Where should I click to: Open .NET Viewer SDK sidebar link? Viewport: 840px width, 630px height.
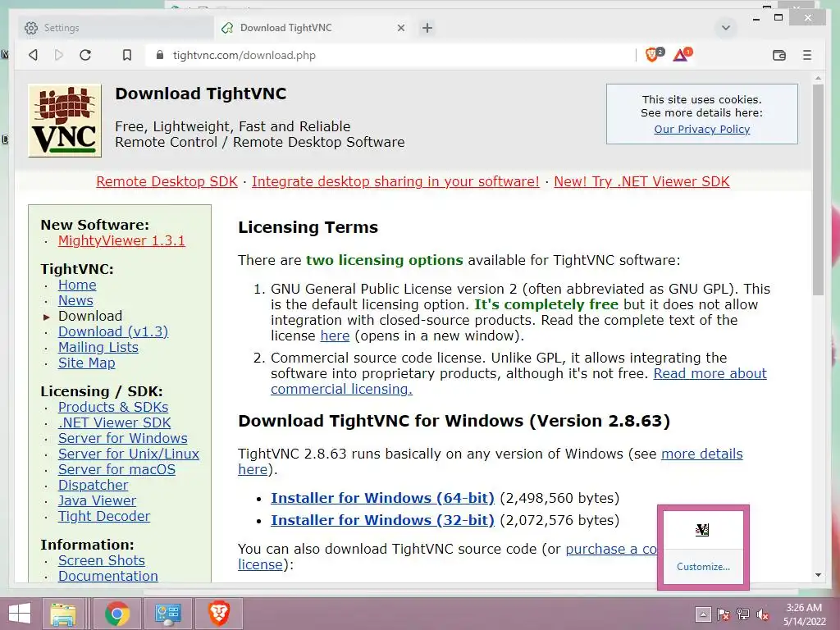click(114, 422)
